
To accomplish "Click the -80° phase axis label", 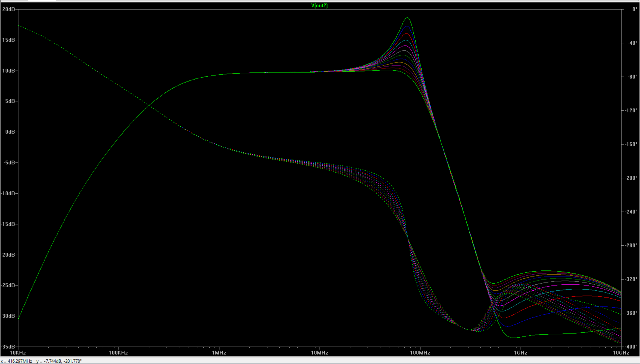I will coord(632,77).
